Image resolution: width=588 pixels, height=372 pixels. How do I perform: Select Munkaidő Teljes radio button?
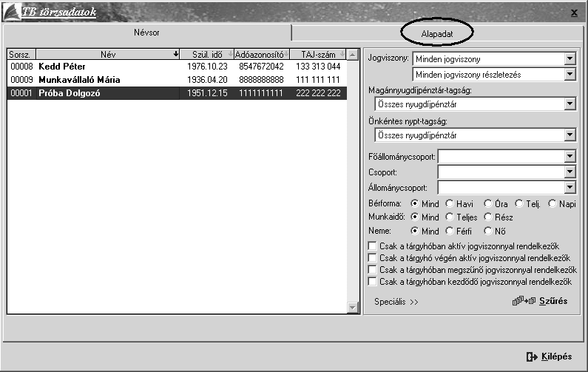point(449,217)
